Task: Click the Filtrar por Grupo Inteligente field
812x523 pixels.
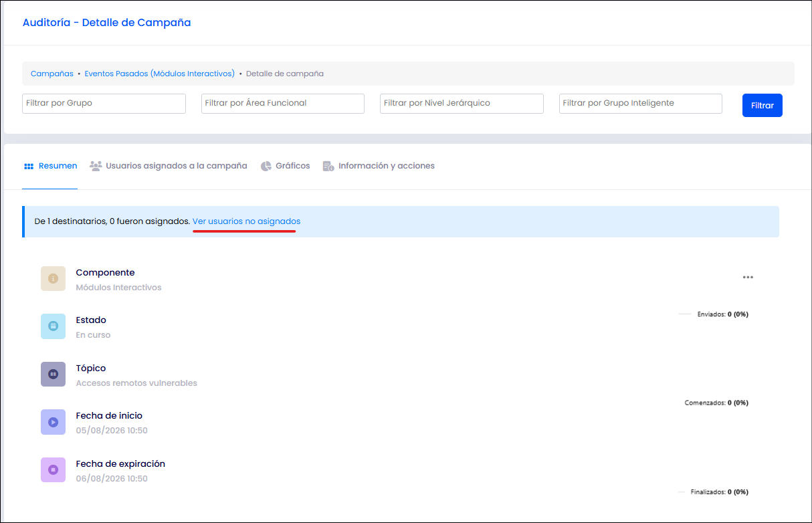Action: (641, 103)
